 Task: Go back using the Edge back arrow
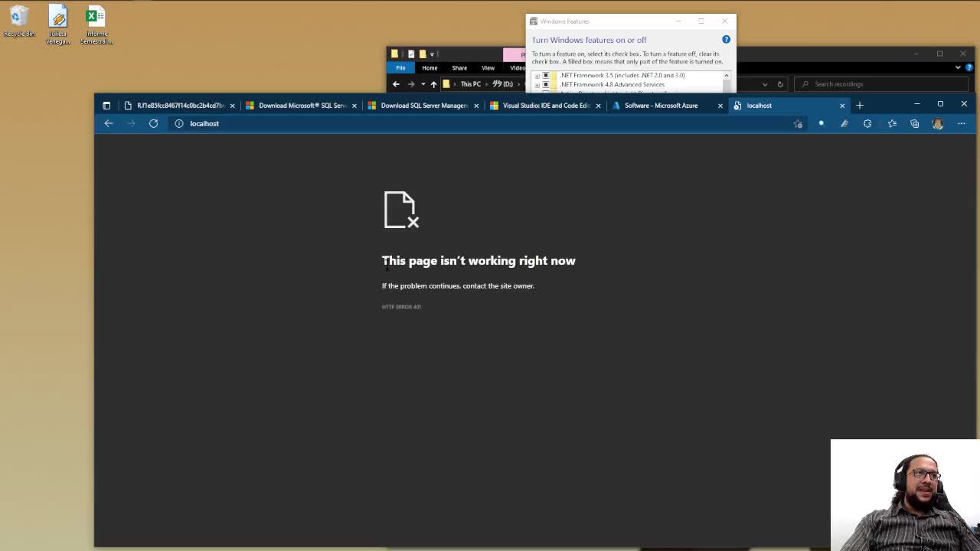(109, 123)
